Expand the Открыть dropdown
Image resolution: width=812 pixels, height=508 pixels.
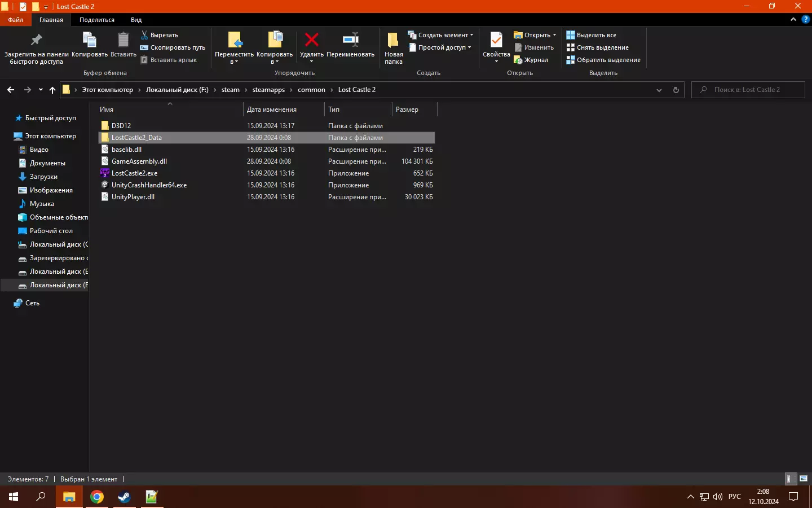pyautogui.click(x=535, y=35)
